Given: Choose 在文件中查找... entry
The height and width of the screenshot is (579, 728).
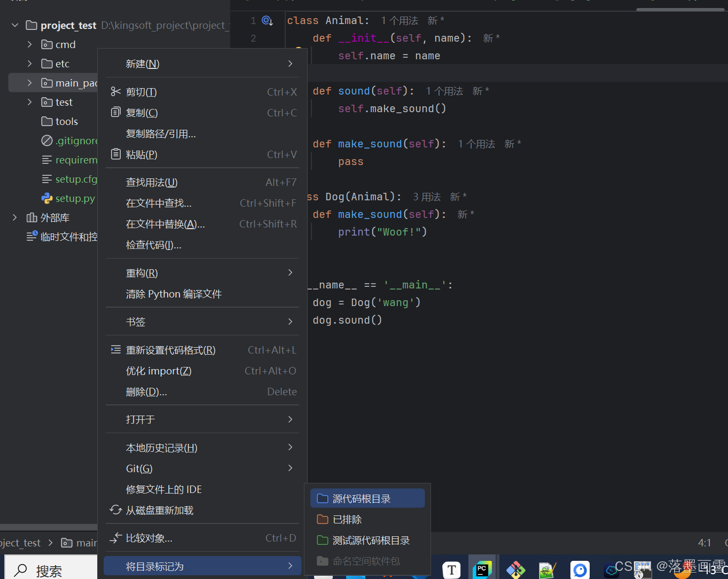Looking at the screenshot, I should click(202, 203).
